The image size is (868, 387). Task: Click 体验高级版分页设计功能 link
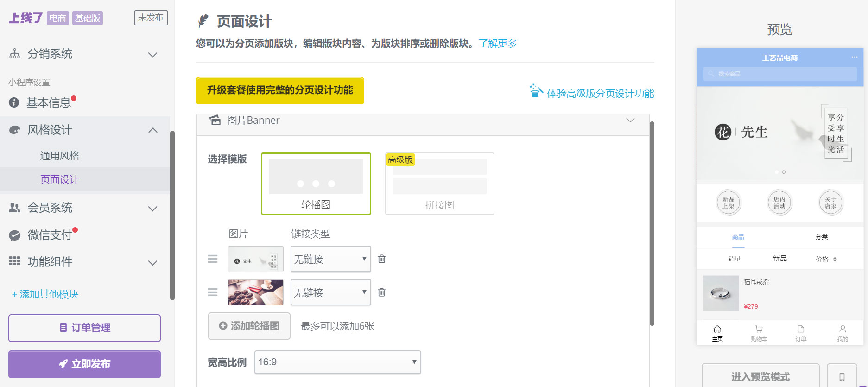click(600, 94)
